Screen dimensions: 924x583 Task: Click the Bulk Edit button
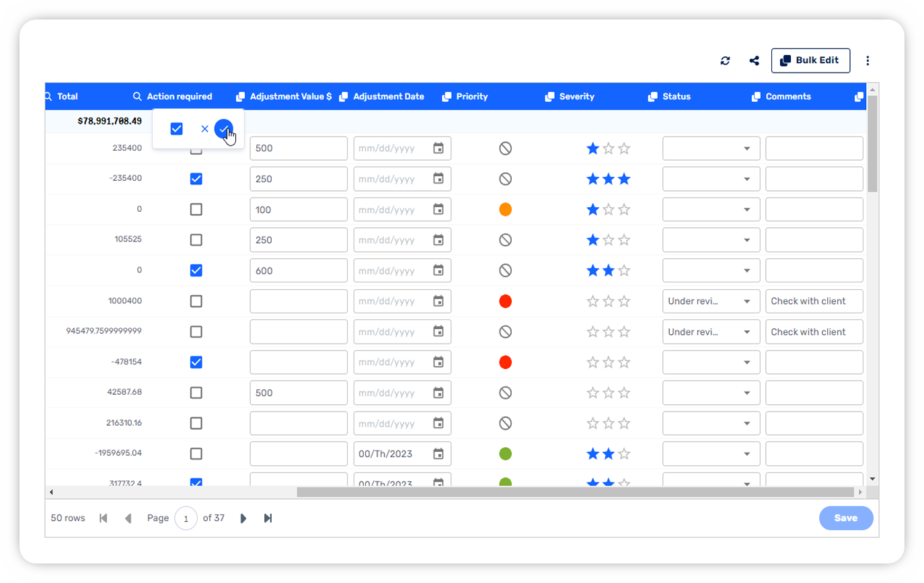point(810,61)
